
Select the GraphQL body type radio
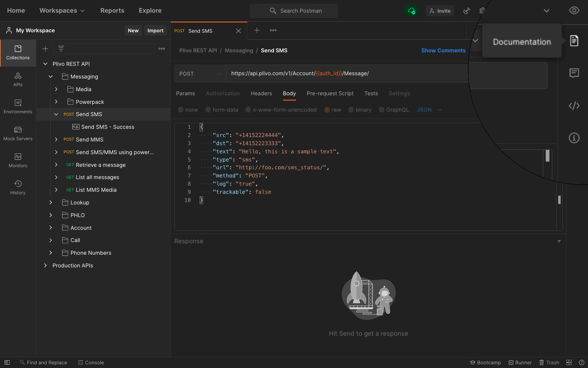[x=382, y=110]
